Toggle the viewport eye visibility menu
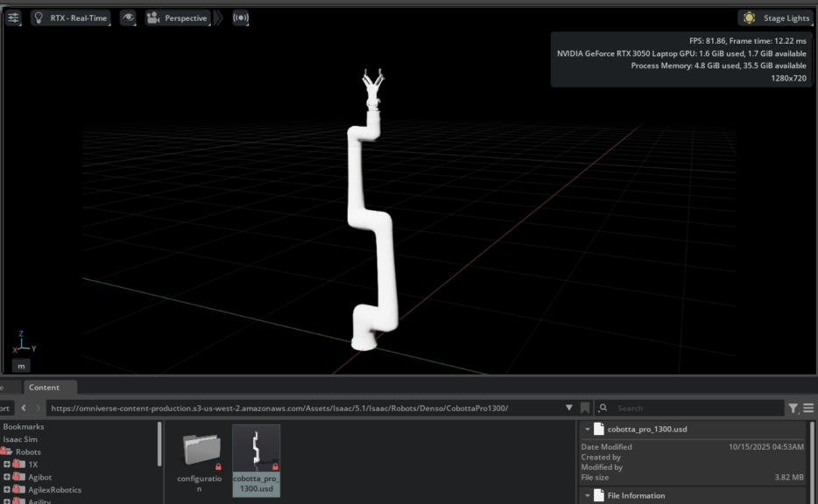Screen dimensions: 818x504 (128, 17)
